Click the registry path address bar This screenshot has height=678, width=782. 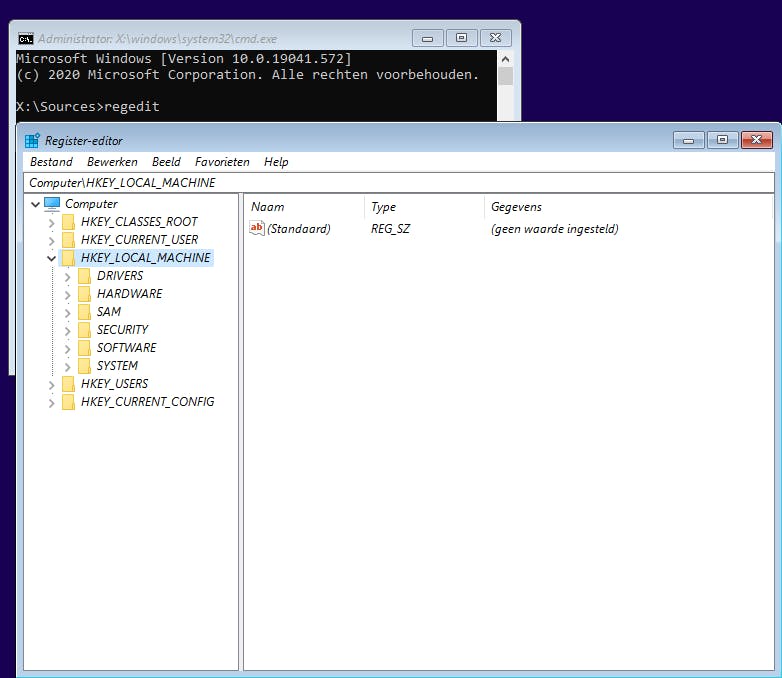[x=400, y=183]
